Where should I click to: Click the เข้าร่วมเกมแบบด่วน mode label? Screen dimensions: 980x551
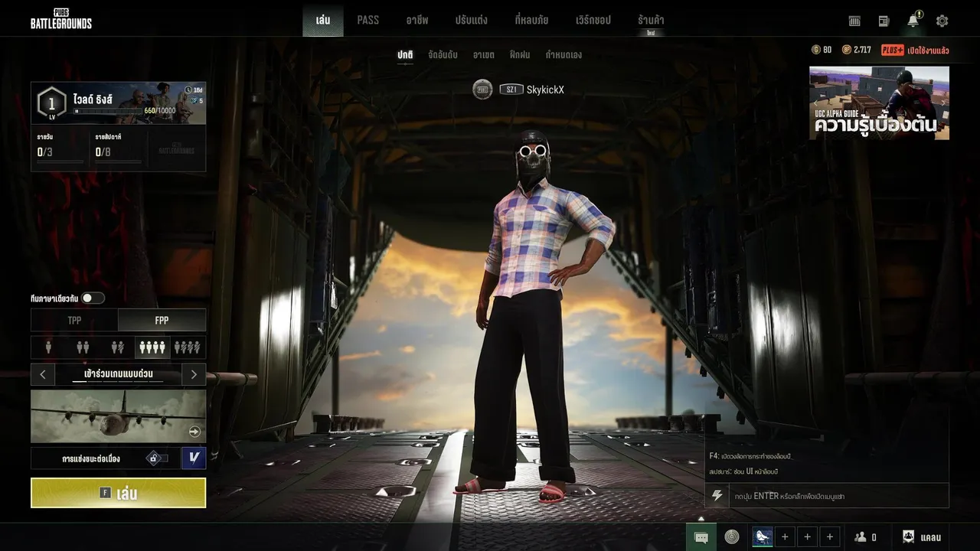pyautogui.click(x=119, y=374)
